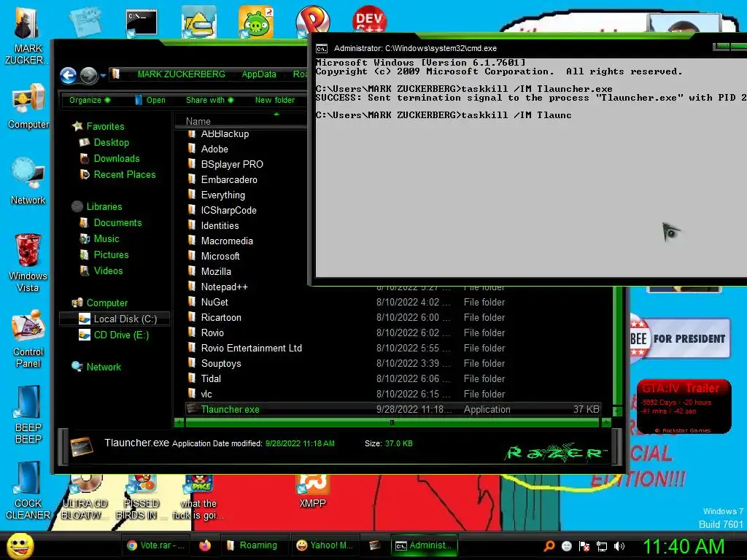Switch to Administrator cmd taskbar item

point(424,545)
